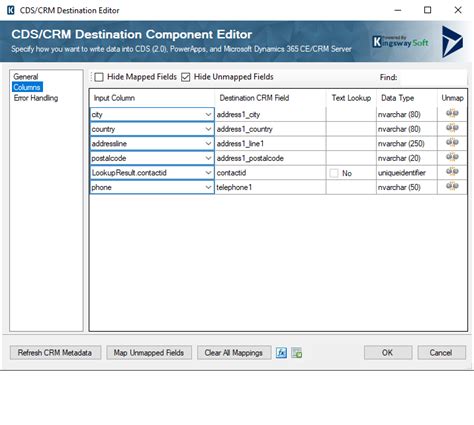
Task: Select the address1_postalcode destination field cell
Action: (x=270, y=158)
